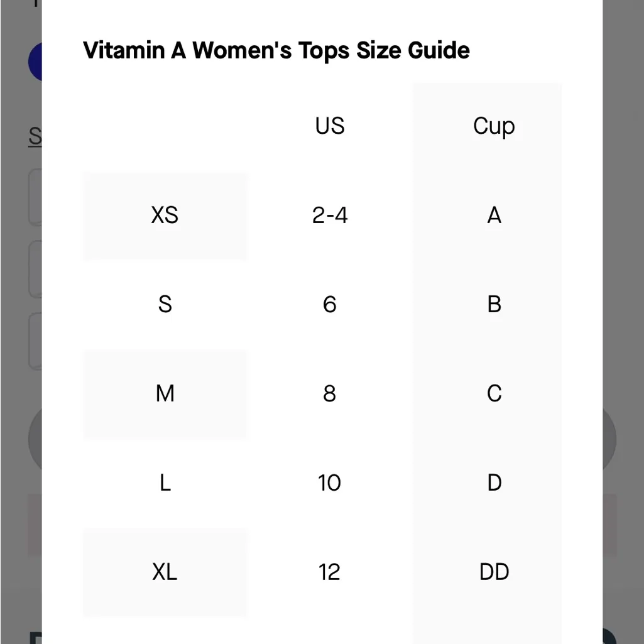Click the XS size row label
644x644 pixels.
coord(165,216)
